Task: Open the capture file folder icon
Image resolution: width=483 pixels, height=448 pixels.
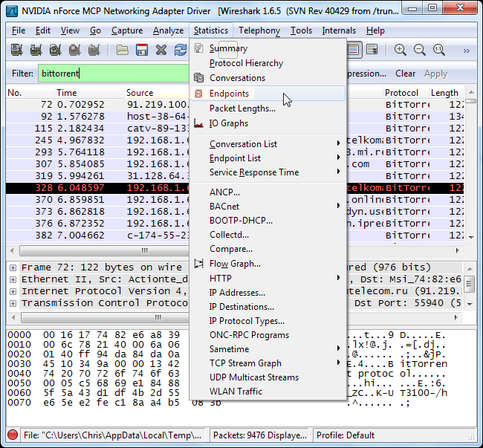Action: (x=123, y=50)
